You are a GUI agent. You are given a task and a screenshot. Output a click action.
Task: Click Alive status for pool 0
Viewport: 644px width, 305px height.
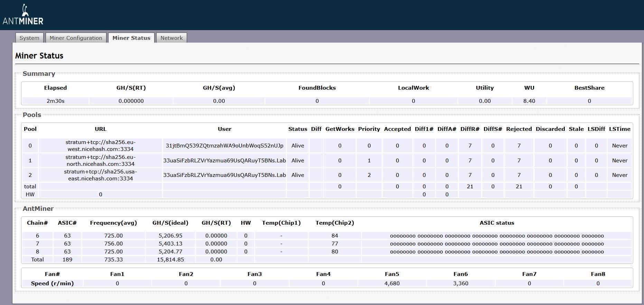click(x=298, y=146)
